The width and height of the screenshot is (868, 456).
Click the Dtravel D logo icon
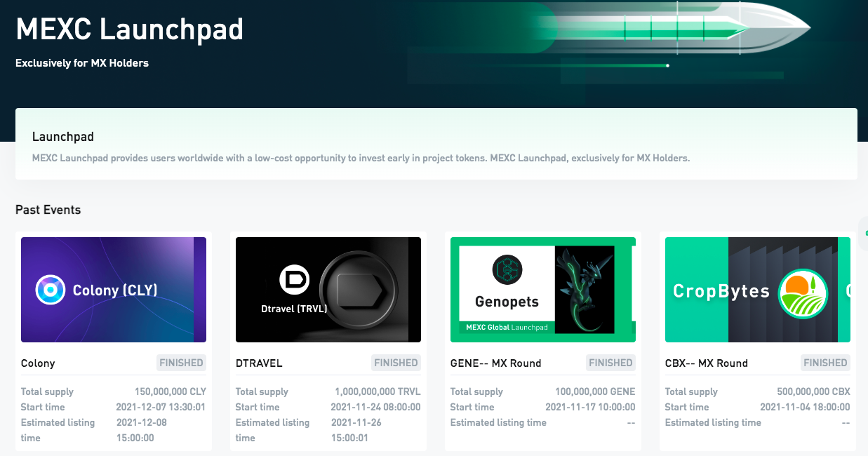(x=295, y=279)
